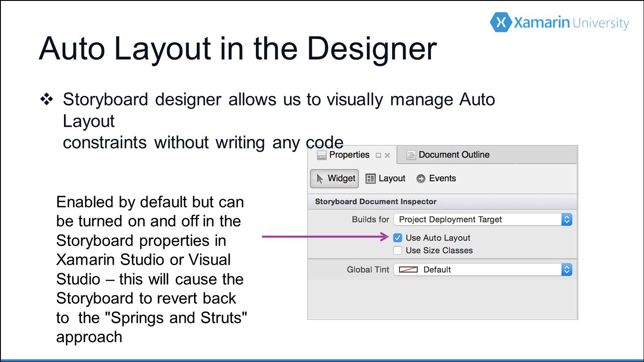
Task: Click the 'Builds for' label
Action: (370, 220)
